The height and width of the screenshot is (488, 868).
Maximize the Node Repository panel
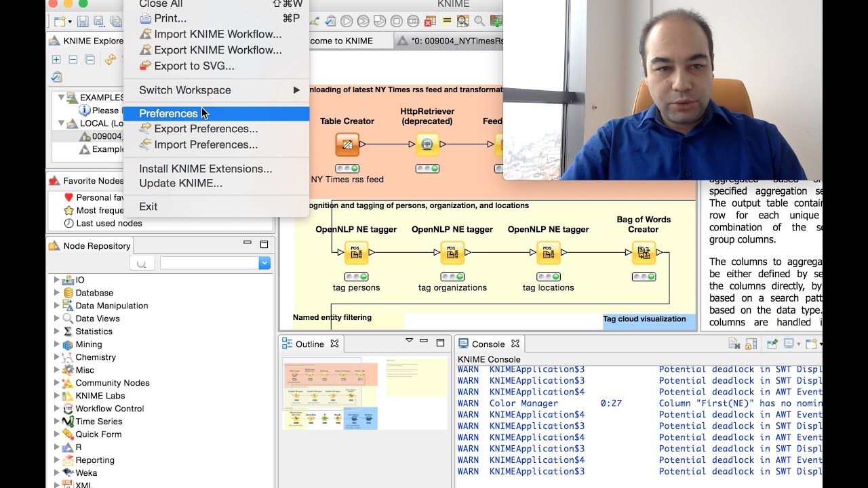coord(264,245)
